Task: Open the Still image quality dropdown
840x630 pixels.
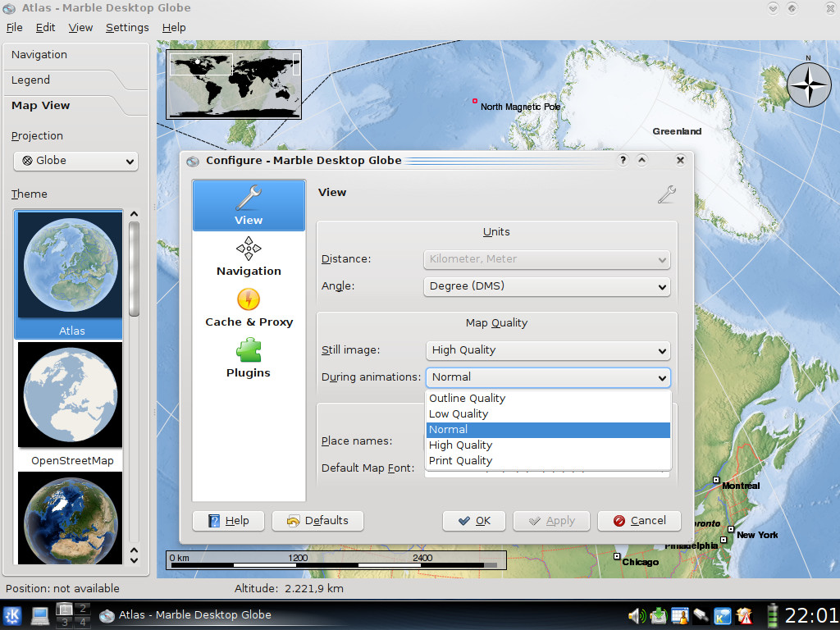Action: coord(548,350)
